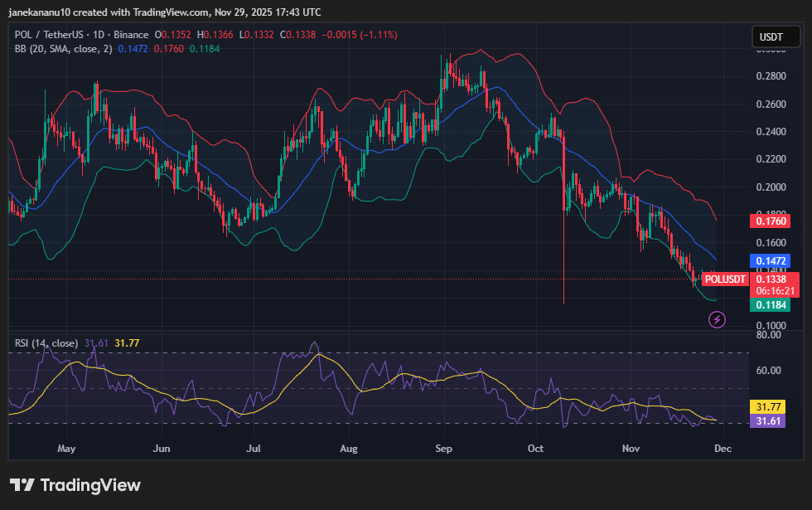Select the red POLUSDT price flag
The height and width of the screenshot is (510, 812).
[724, 279]
